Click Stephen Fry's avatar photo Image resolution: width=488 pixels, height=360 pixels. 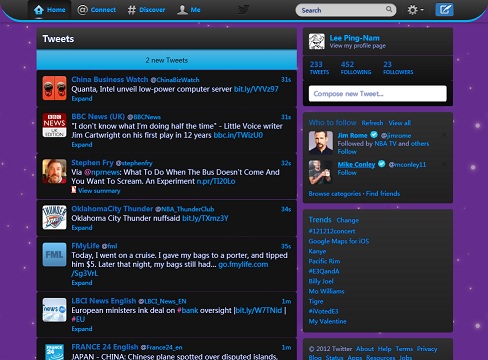coord(54,171)
